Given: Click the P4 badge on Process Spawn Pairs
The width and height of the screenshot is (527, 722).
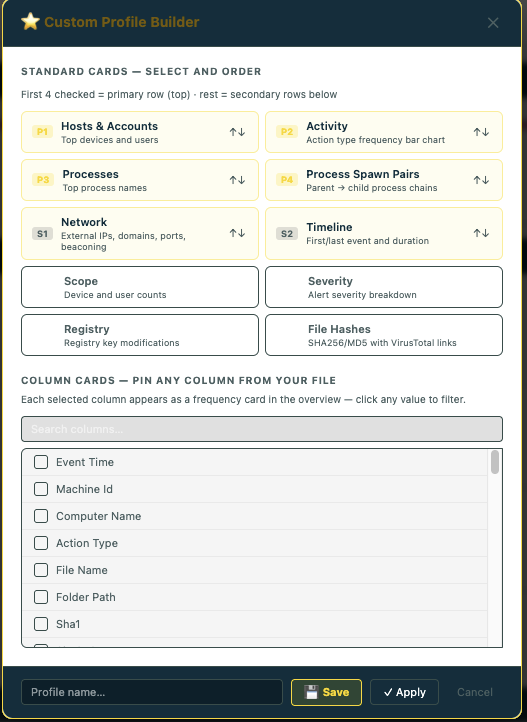Looking at the screenshot, I should tap(287, 180).
